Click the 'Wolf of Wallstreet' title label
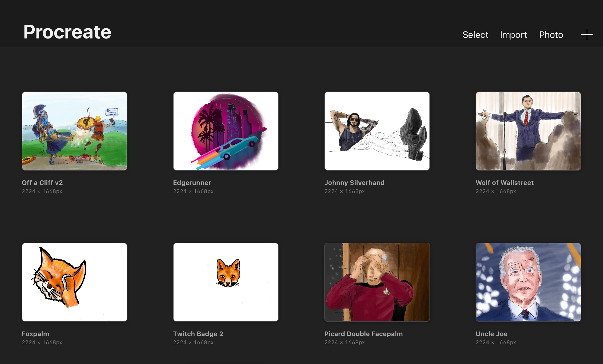This screenshot has width=603, height=364. pyautogui.click(x=505, y=183)
